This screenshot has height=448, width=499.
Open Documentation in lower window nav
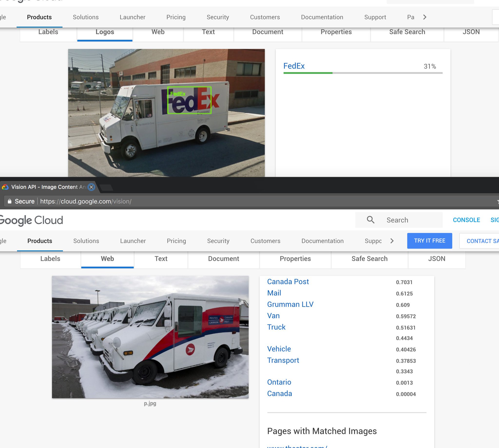(x=323, y=241)
